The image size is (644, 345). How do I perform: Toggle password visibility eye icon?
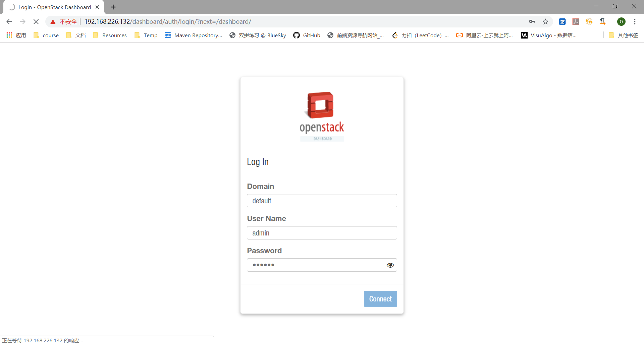point(390,265)
